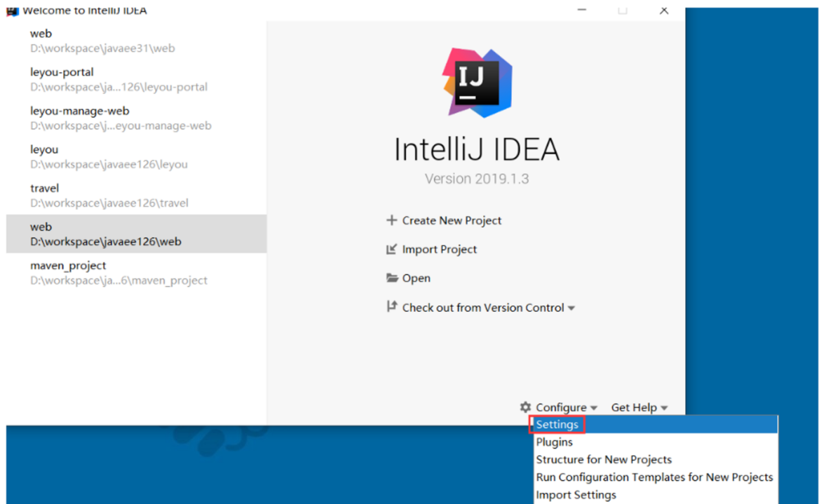Click path D:\workspace\javaee126\travel
Viewport: 819px width, 504px height.
pos(109,203)
